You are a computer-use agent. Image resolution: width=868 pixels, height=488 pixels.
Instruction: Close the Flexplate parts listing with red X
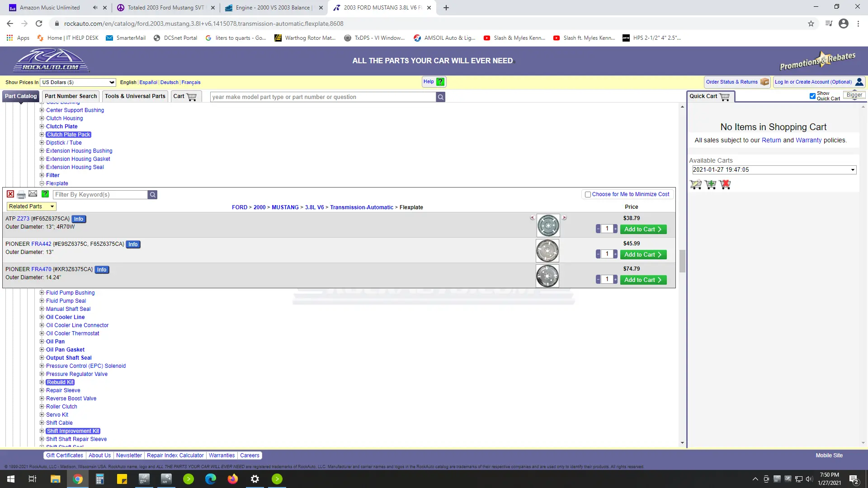coord(10,194)
